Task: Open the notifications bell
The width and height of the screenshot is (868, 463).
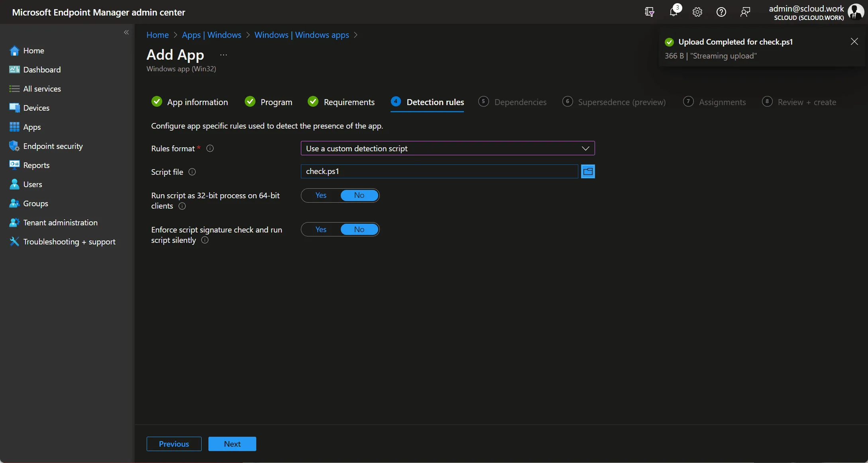Action: pyautogui.click(x=674, y=11)
